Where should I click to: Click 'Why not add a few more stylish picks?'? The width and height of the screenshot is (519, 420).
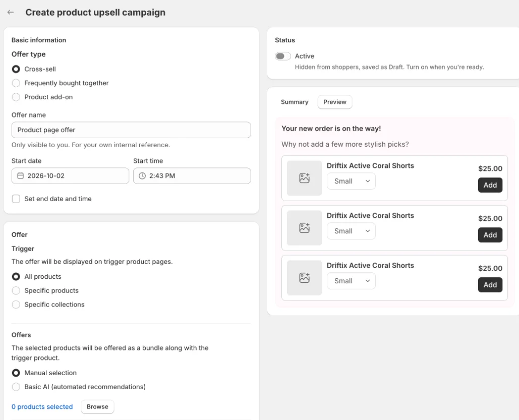point(345,144)
